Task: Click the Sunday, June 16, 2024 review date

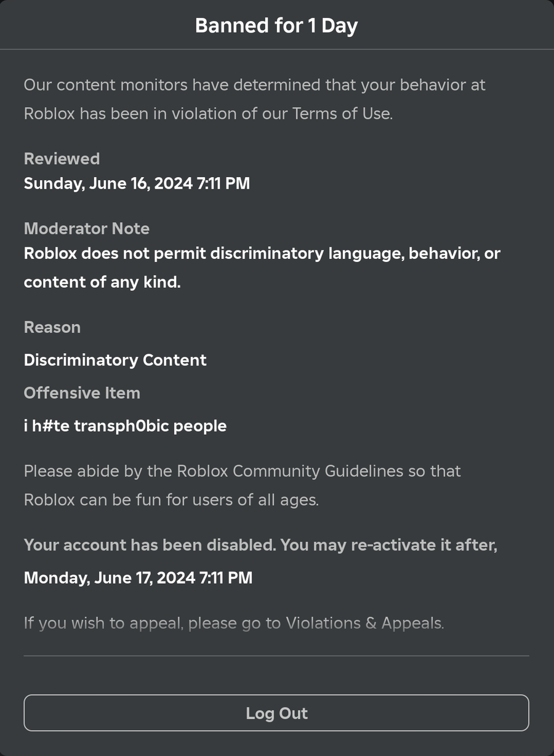Action: [137, 183]
